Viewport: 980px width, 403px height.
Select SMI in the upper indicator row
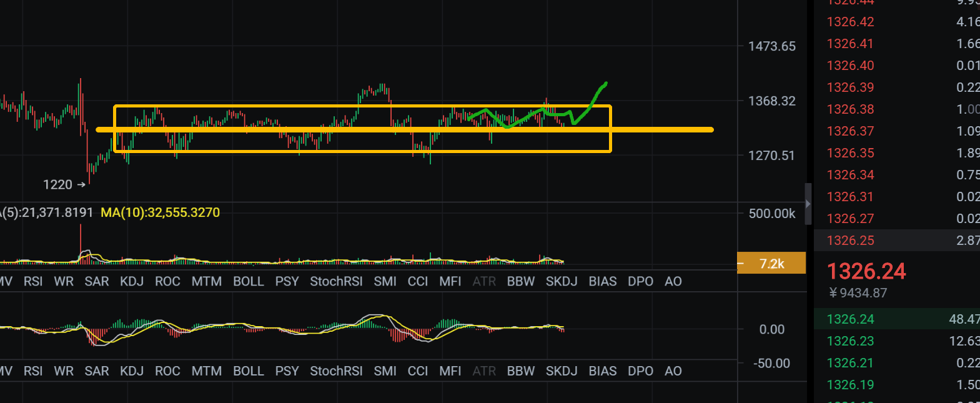(x=385, y=281)
